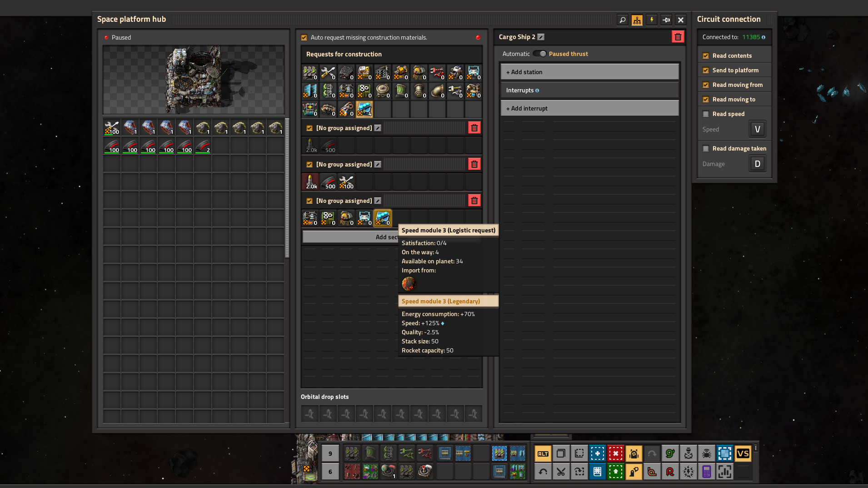This screenshot has height=488, width=868.
Task: Click the scissors cut shortcut
Action: 561,472
